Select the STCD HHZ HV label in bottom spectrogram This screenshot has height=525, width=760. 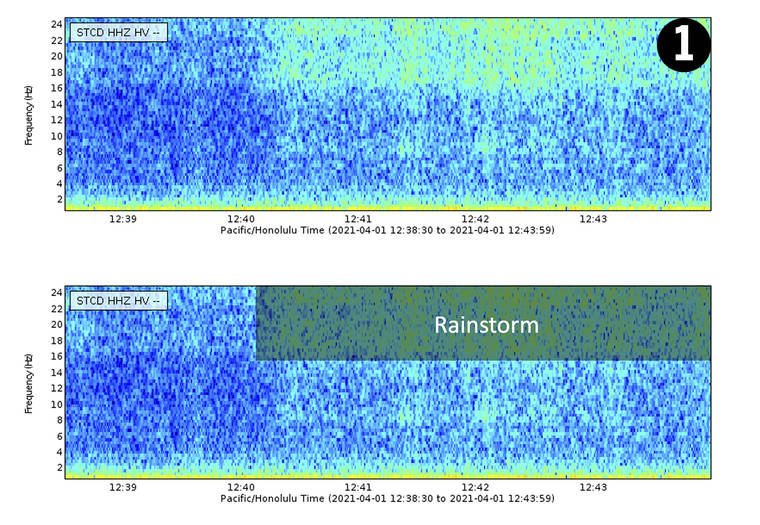click(x=118, y=300)
